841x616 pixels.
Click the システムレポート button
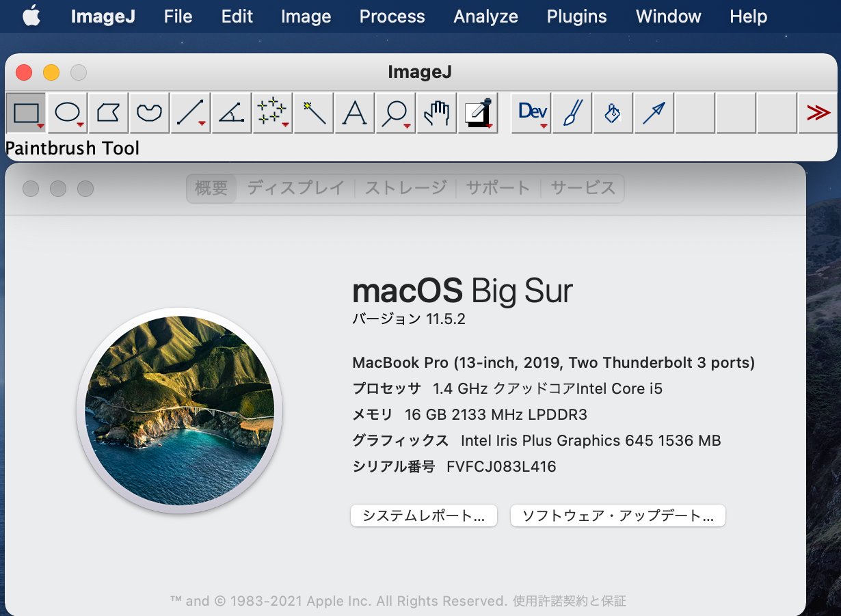(423, 515)
